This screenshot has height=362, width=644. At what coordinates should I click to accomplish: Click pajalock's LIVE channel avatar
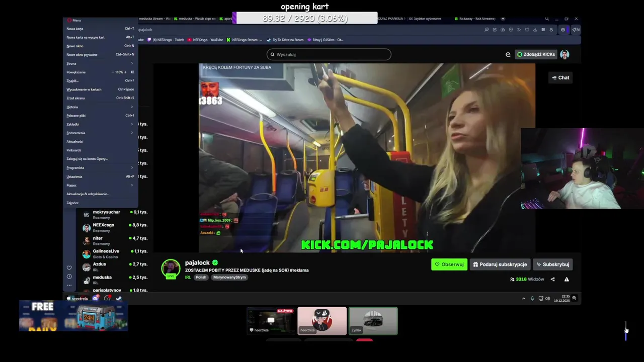171,268
